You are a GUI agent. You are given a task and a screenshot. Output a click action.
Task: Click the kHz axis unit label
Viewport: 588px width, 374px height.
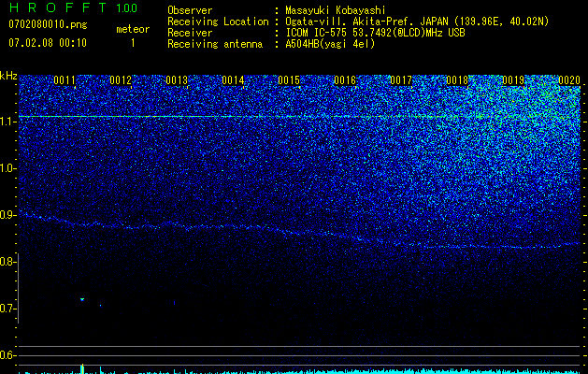[8, 76]
